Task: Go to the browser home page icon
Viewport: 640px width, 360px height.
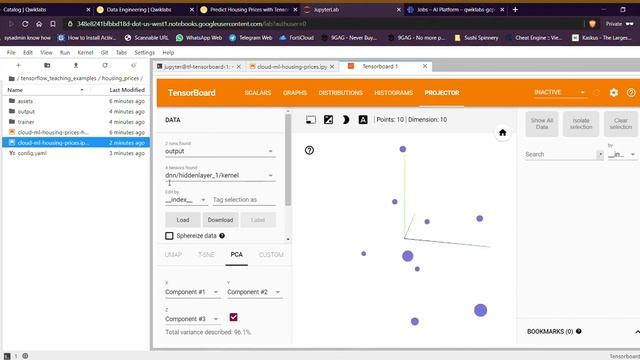Action: pyautogui.click(x=39, y=24)
